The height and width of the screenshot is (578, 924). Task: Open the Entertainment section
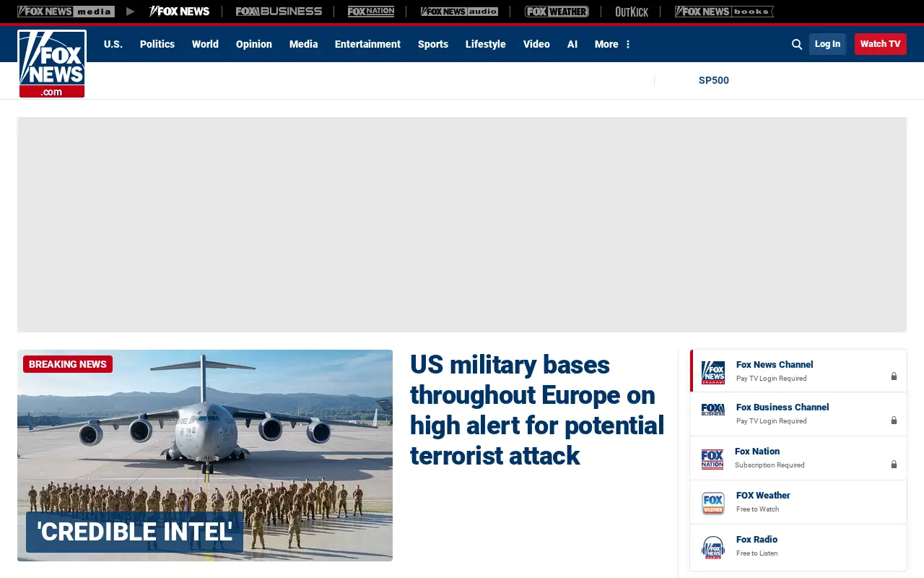click(x=367, y=44)
